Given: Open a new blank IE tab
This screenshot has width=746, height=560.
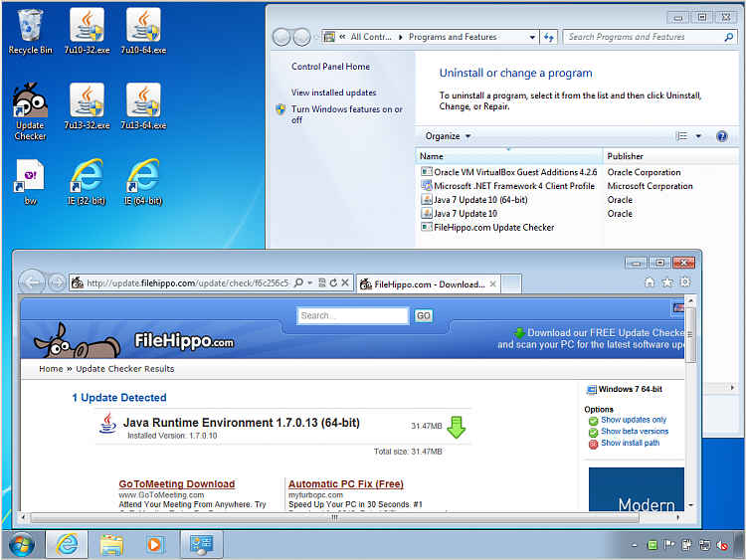Looking at the screenshot, I should click(x=511, y=284).
